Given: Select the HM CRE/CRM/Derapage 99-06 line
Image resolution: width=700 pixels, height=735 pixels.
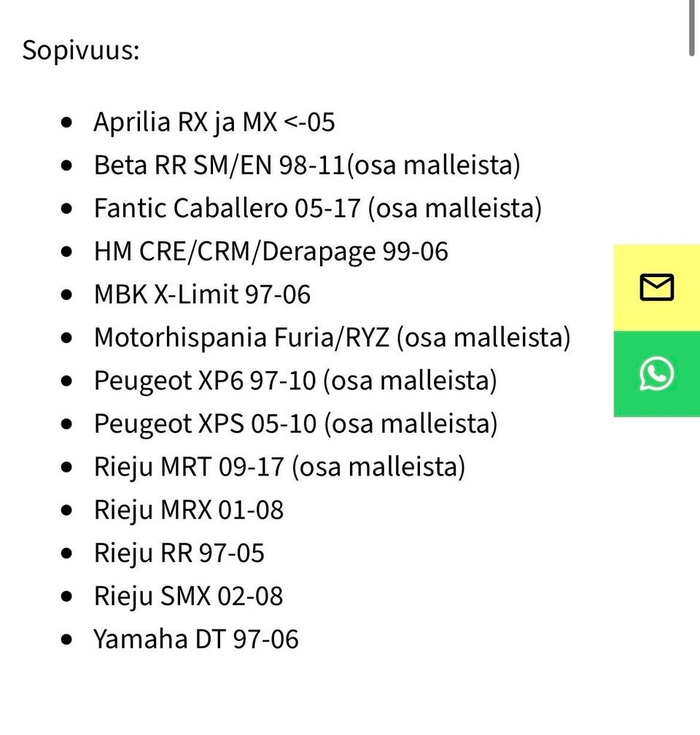Looking at the screenshot, I should 271,252.
